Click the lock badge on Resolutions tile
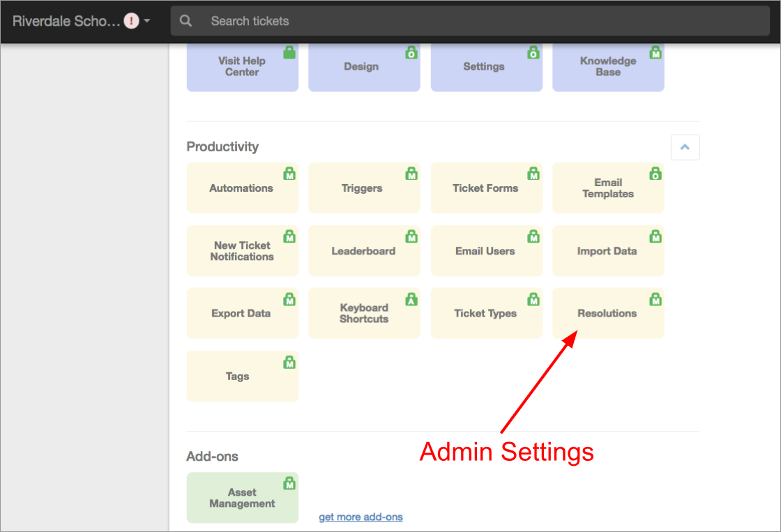This screenshot has width=781, height=532. [x=655, y=299]
